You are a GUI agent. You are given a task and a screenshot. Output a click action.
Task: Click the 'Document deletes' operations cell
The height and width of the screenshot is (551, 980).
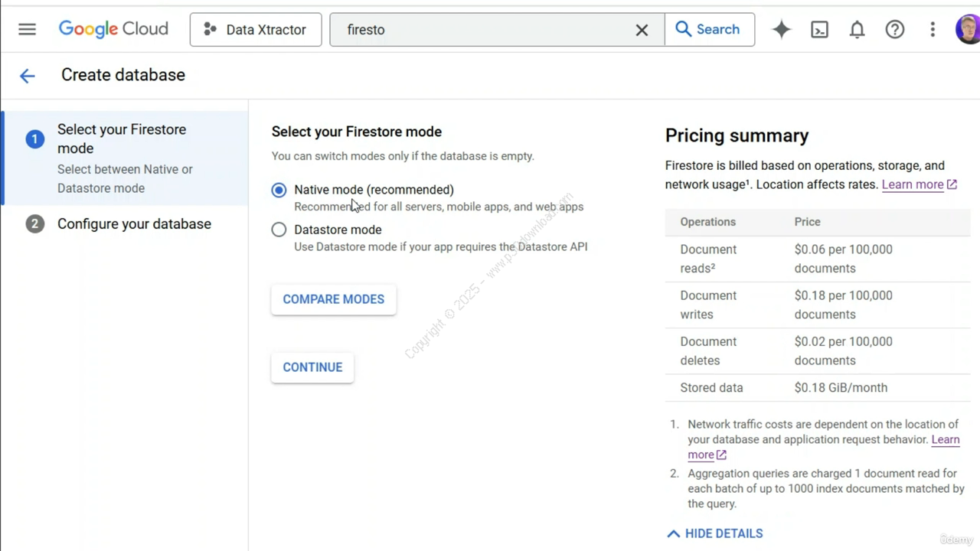click(x=708, y=350)
